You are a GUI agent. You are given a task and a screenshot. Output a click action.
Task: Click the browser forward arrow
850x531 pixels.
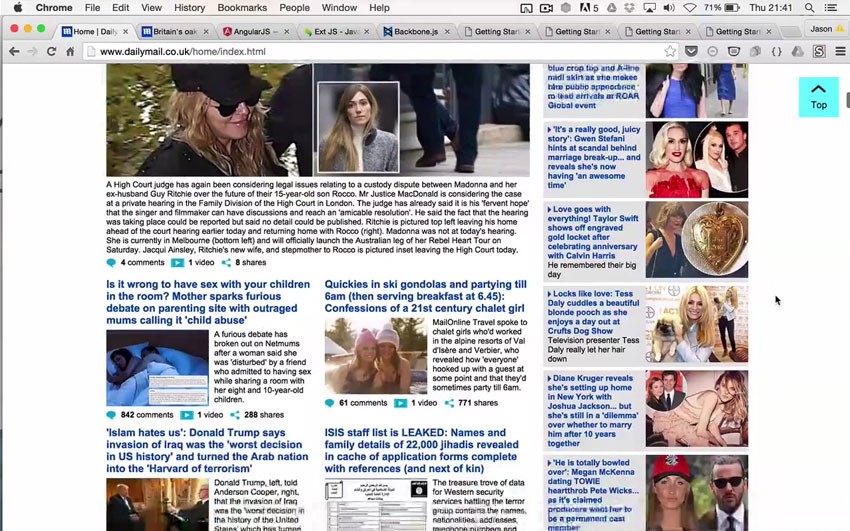click(33, 51)
